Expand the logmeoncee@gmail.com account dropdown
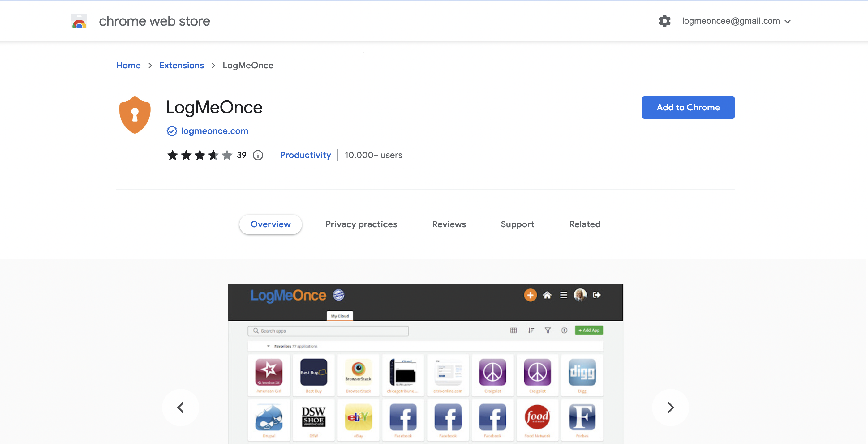This screenshot has width=868, height=444. coord(736,21)
